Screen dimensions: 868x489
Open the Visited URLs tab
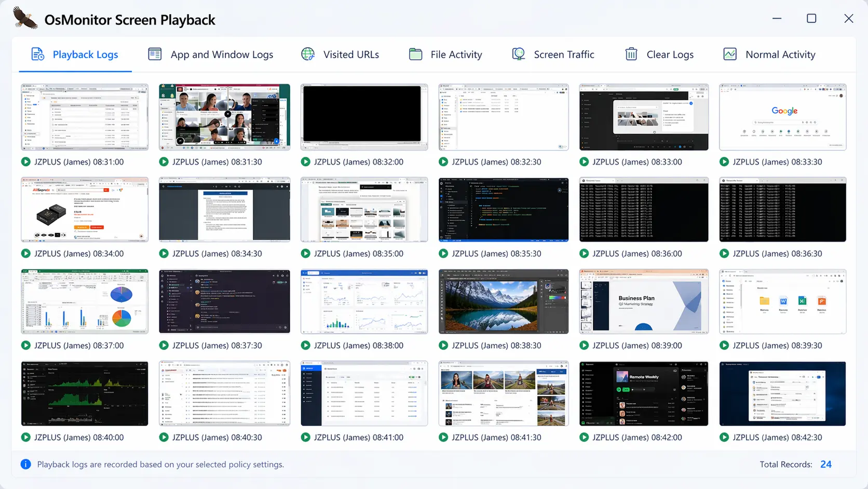click(x=340, y=55)
